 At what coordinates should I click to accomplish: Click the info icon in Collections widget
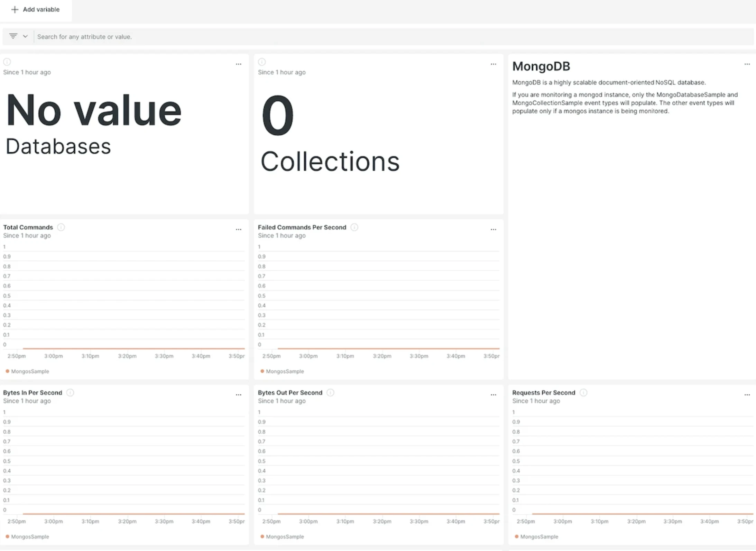coord(262,62)
